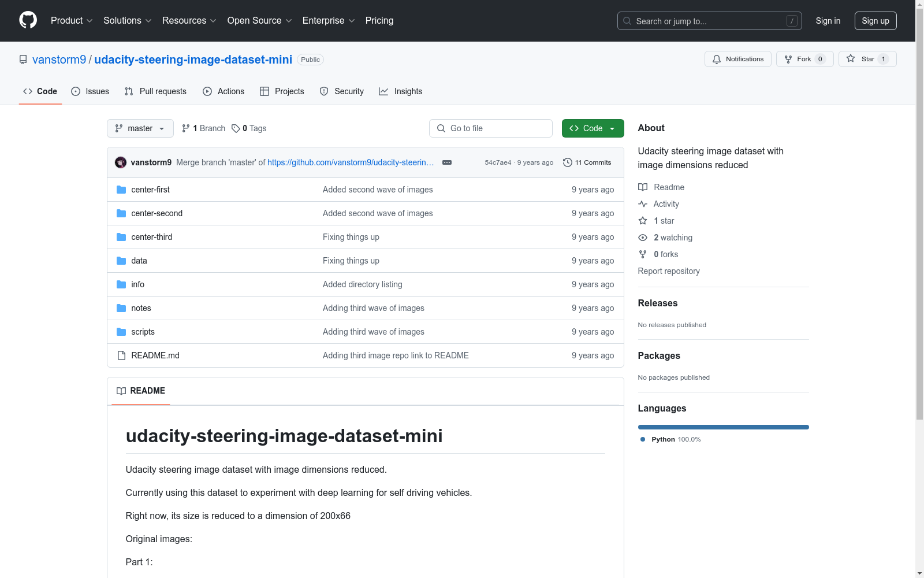Click the star icon beside 1 star

point(643,221)
